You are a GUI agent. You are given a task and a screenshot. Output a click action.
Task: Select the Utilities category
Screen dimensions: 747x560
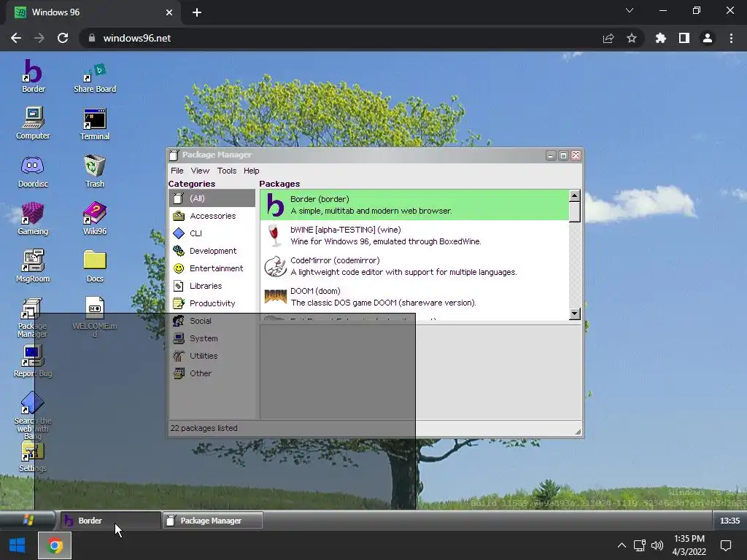click(x=212, y=356)
